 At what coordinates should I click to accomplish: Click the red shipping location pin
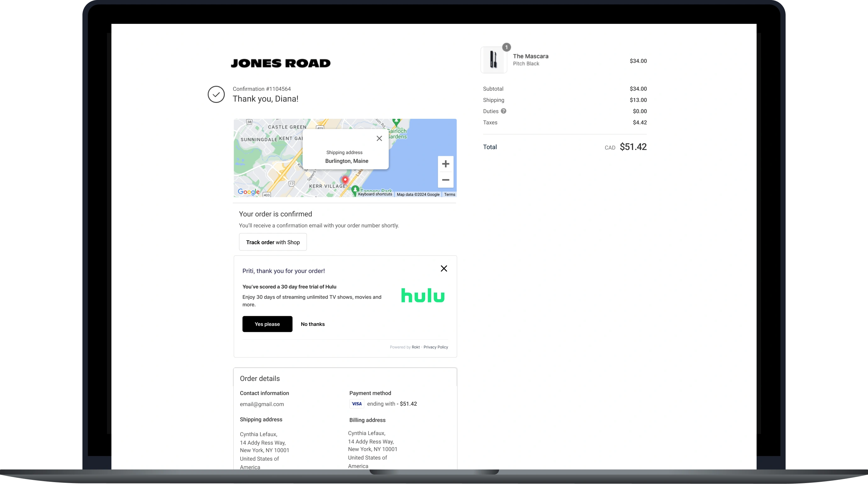[x=345, y=179]
